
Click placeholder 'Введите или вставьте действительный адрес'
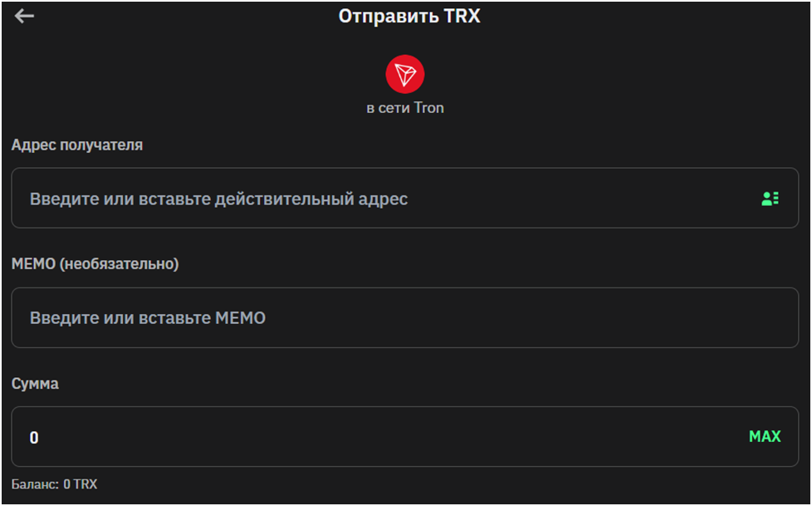[x=218, y=199]
